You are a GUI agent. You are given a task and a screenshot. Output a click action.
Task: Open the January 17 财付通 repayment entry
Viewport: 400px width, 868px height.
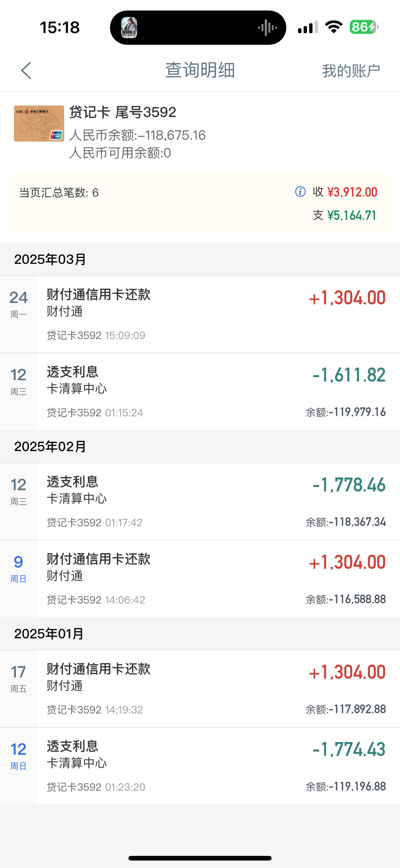click(200, 689)
